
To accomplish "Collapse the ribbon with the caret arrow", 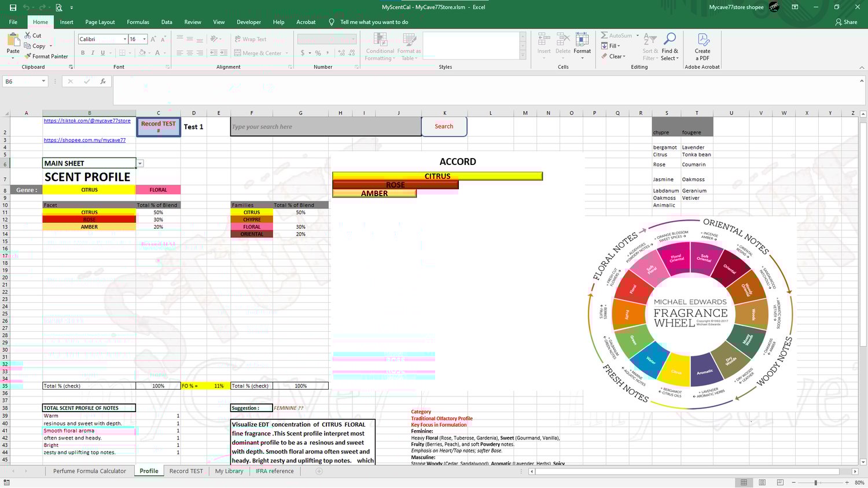I will (x=862, y=67).
